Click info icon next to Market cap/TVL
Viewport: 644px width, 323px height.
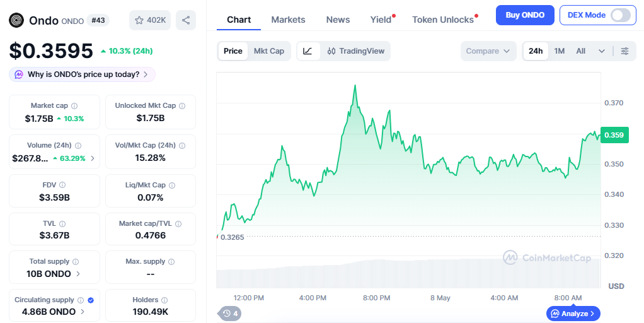178,224
